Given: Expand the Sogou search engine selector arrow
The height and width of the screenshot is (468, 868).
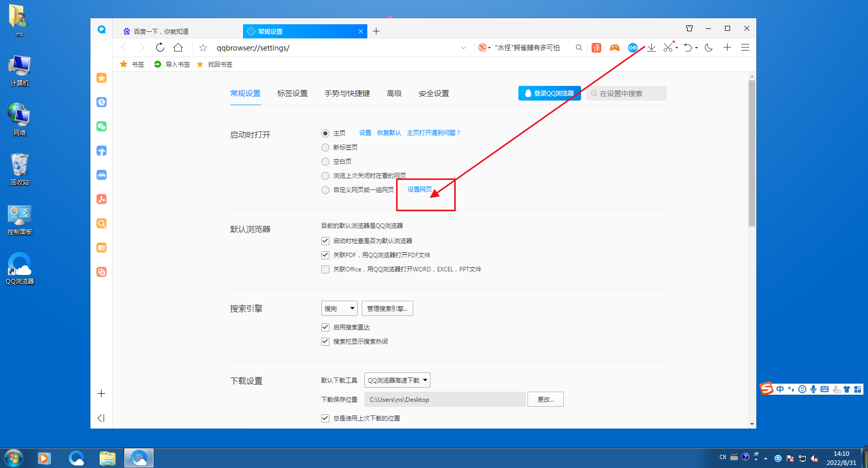Looking at the screenshot, I should coord(489,48).
